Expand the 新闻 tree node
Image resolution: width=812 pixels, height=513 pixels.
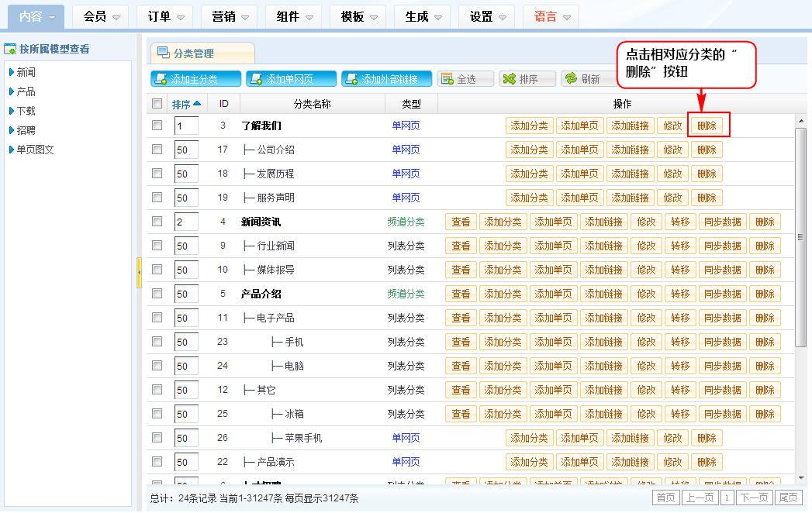click(x=12, y=72)
